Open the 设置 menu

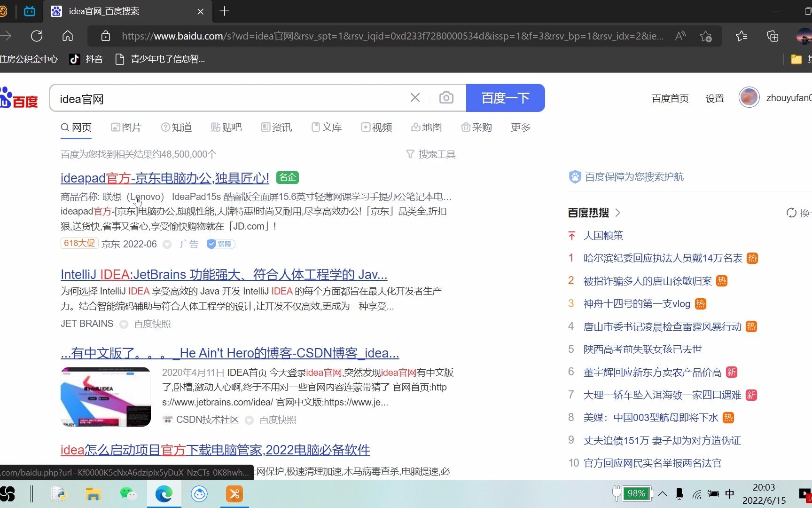(715, 98)
